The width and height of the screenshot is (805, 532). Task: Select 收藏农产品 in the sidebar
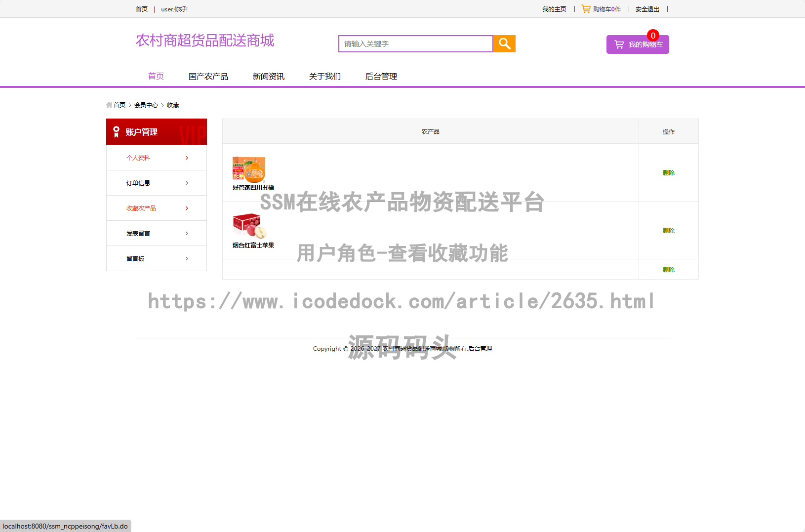[142, 208]
